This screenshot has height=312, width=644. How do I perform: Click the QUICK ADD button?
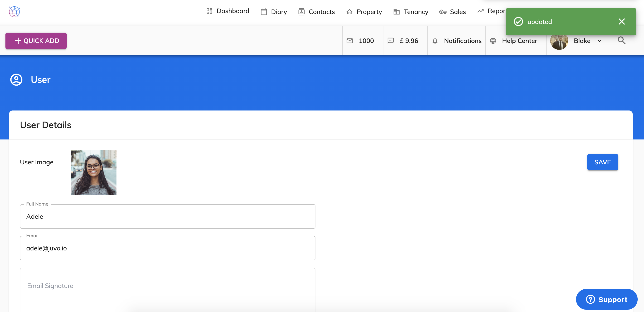36,41
